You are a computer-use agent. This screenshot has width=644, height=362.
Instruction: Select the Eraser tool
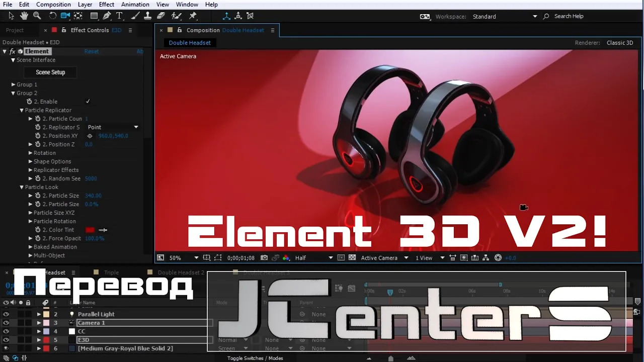coord(160,16)
